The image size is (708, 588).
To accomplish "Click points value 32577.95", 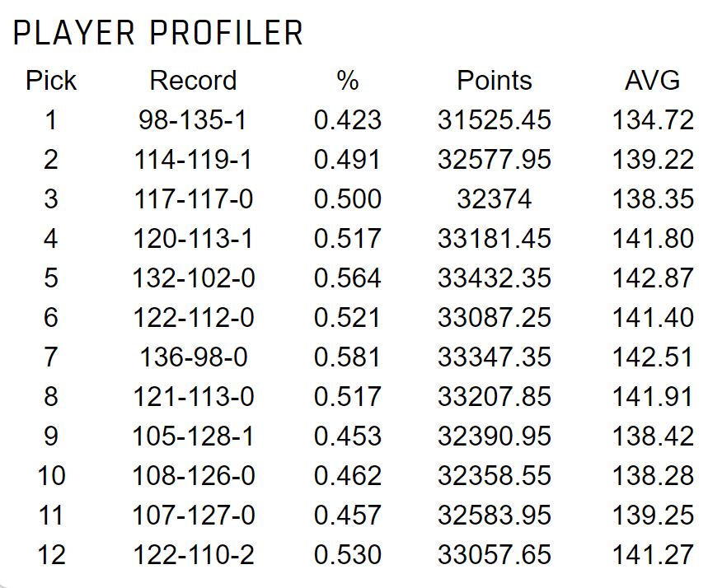I will click(495, 160).
